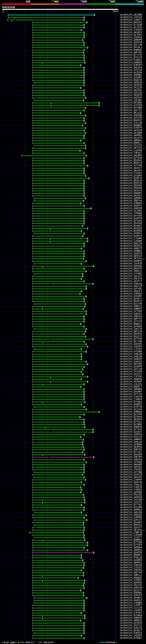Select the UniRef100_C4Z929 hit label
Image resolution: width=146 pixels, height=644 pixels.
[x=131, y=636]
